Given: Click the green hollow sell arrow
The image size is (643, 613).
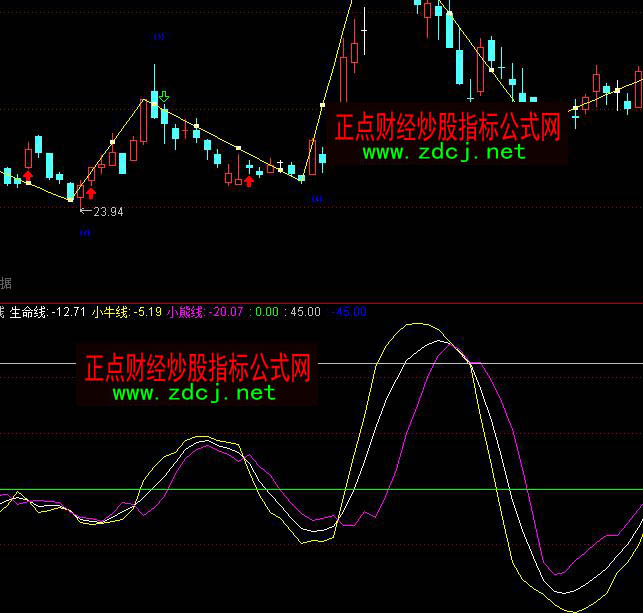Looking at the screenshot, I should 164,96.
